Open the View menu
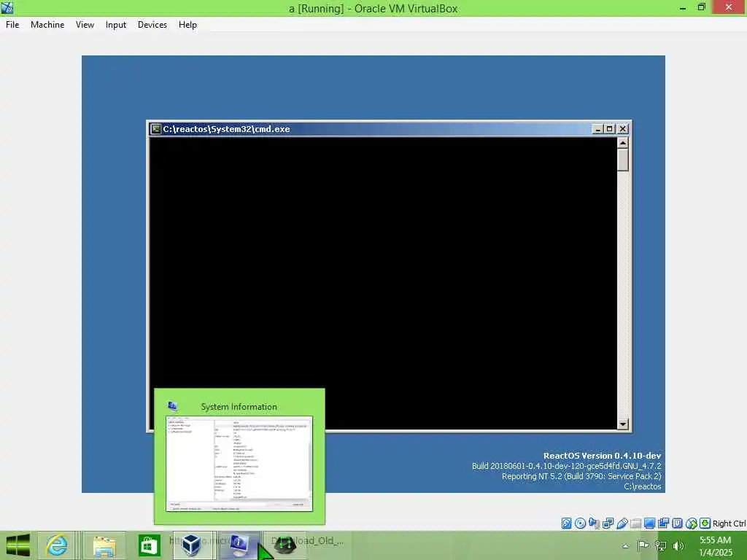Screen dimensions: 747x560 point(85,25)
